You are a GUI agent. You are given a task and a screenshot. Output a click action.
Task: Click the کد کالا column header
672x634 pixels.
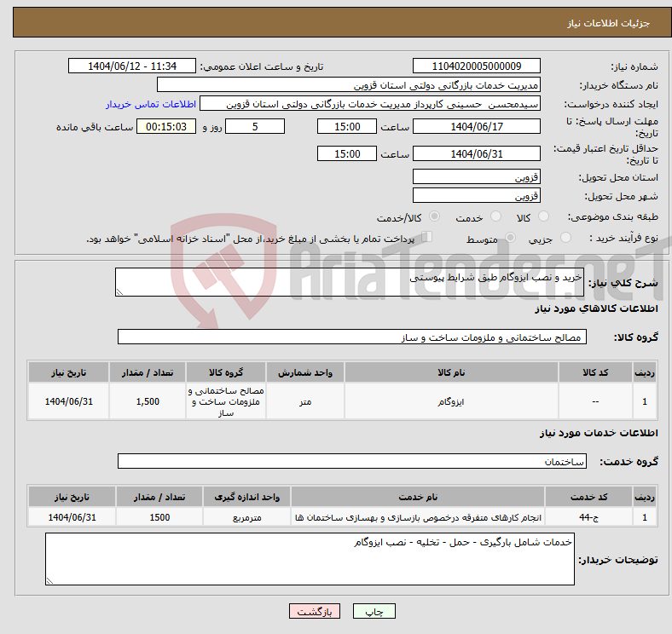tap(595, 372)
